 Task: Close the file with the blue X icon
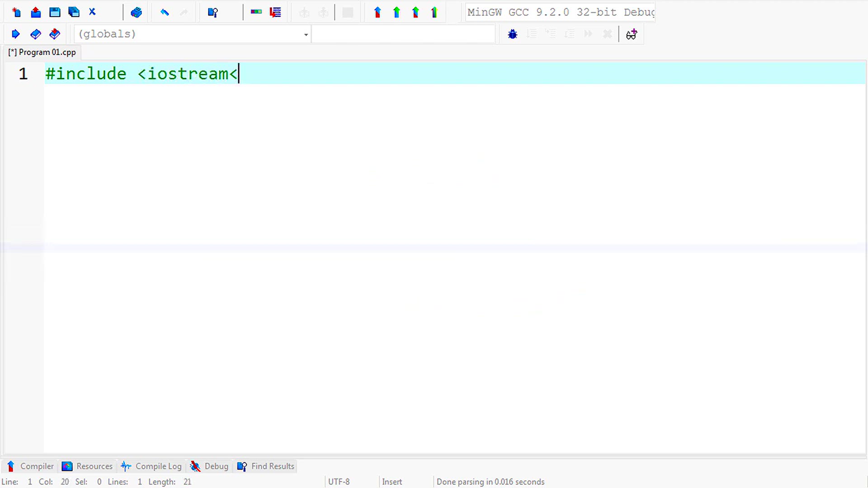92,12
